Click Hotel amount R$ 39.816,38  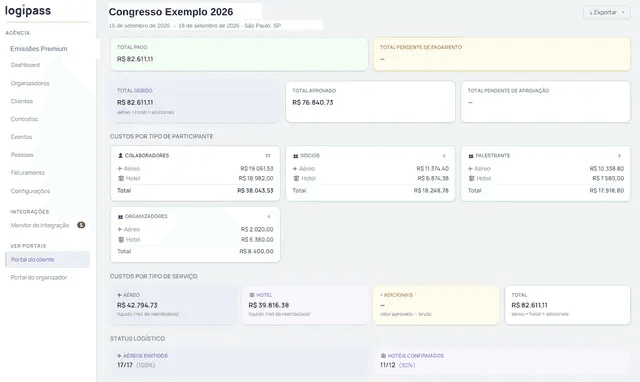pos(269,305)
